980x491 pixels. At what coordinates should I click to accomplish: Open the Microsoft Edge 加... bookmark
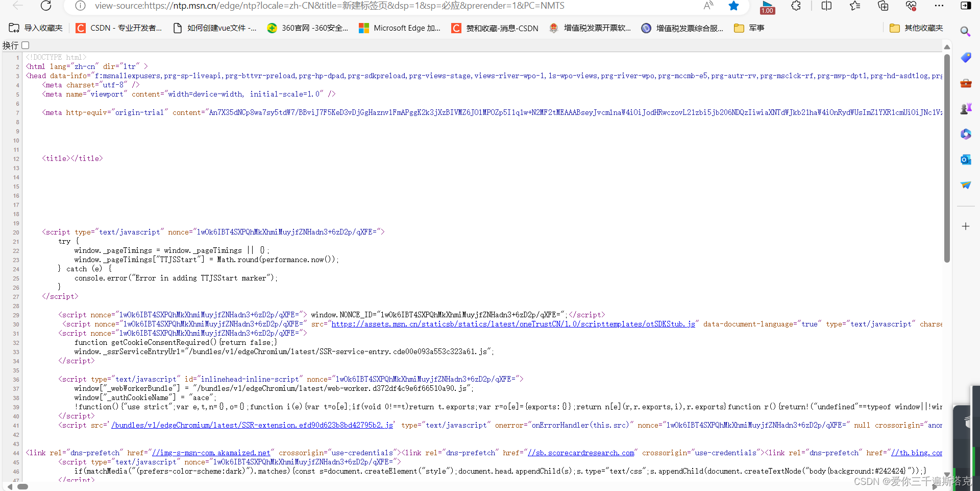tap(400, 28)
